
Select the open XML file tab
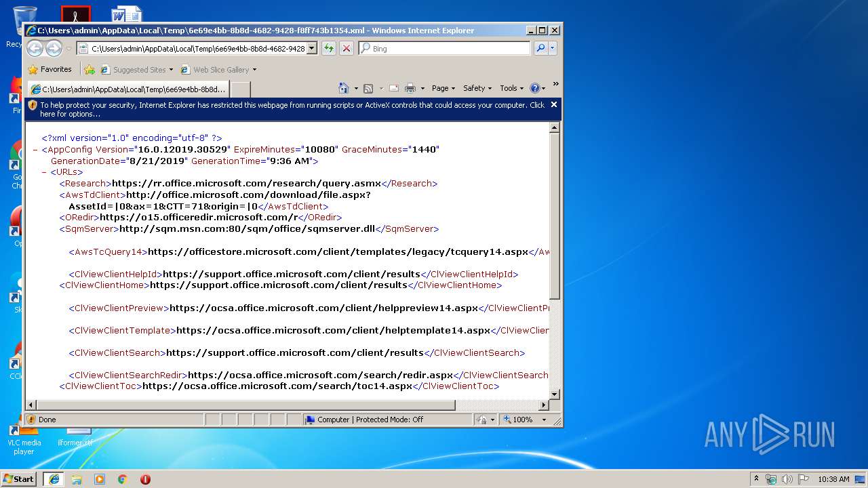coord(128,89)
